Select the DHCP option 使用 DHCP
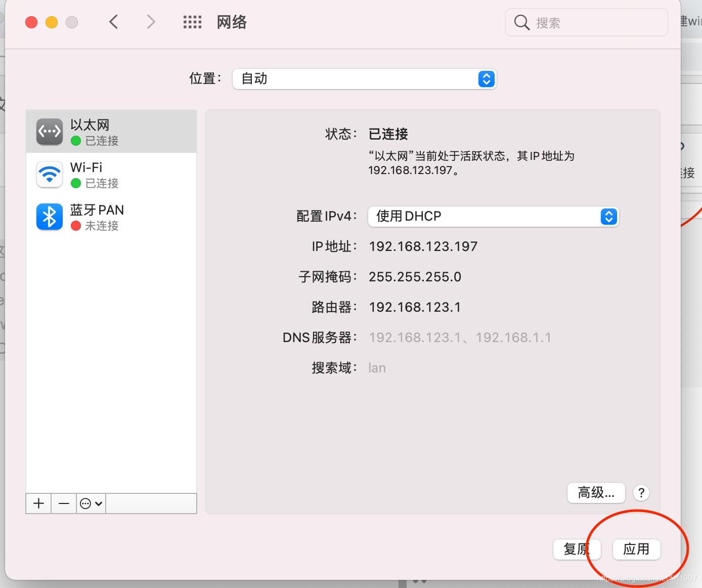 tap(409, 216)
